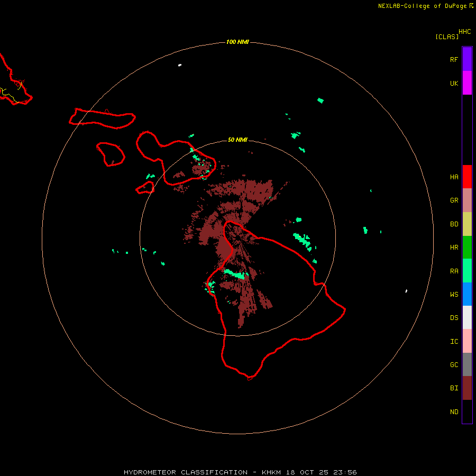The height and width of the screenshot is (476, 476).
Task: Click the BD legend label
Action: tap(454, 224)
